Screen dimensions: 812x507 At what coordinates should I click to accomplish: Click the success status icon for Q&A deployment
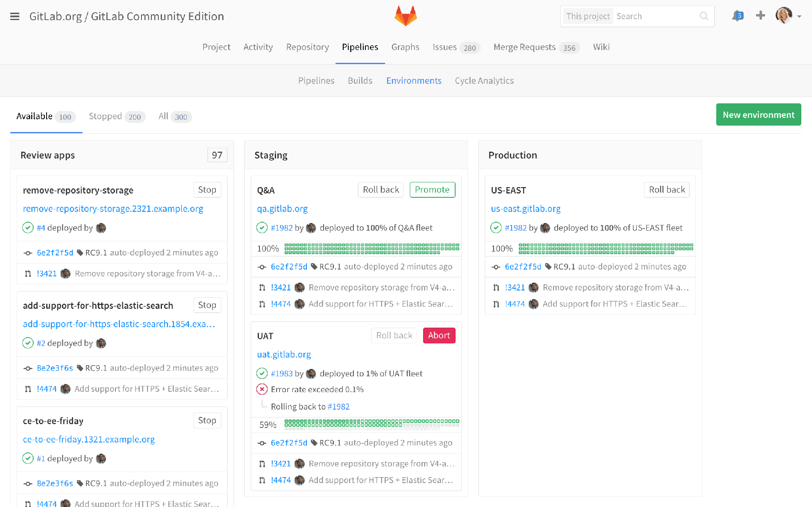(x=262, y=228)
